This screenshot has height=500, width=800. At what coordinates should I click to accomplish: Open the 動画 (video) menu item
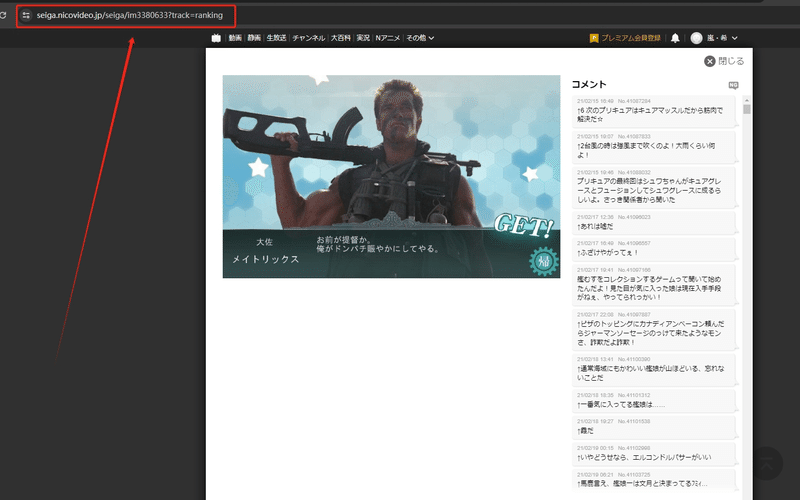pyautogui.click(x=235, y=38)
